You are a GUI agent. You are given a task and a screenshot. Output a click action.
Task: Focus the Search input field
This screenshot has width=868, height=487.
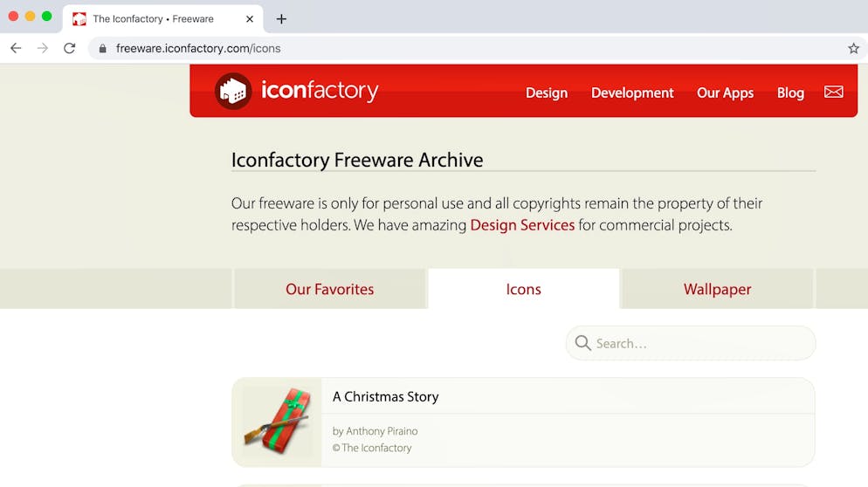tap(691, 343)
